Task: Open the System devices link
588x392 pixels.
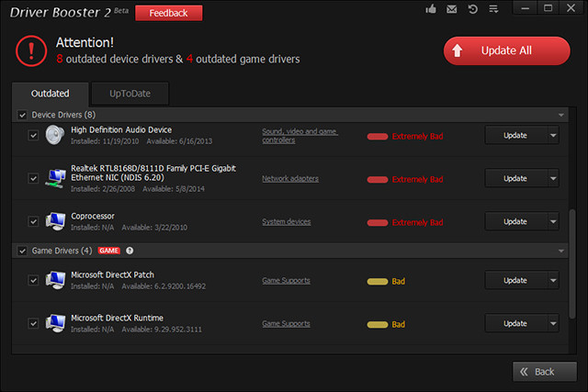Action: (287, 222)
